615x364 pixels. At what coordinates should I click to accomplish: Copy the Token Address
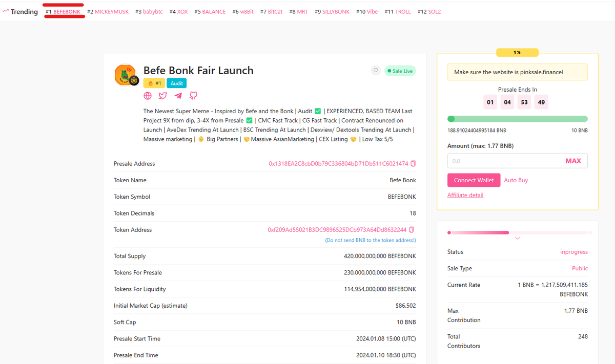pos(413,229)
